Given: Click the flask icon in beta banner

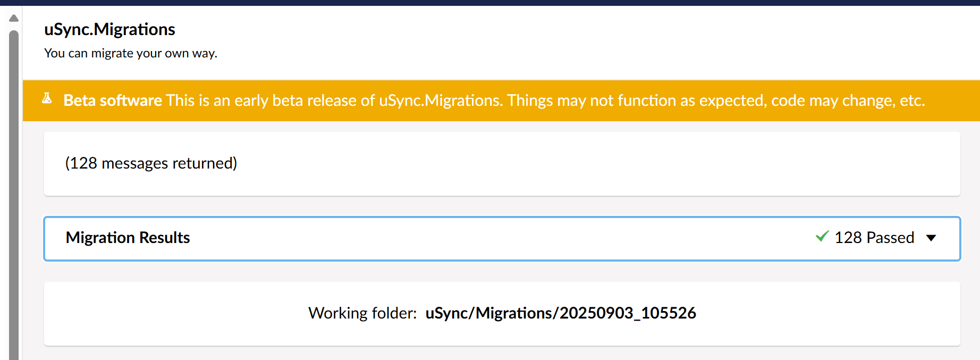Looking at the screenshot, I should pos(47,98).
